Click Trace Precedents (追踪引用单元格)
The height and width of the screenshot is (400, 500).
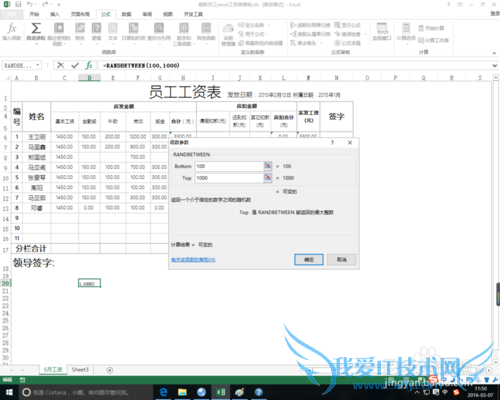coord(310,25)
